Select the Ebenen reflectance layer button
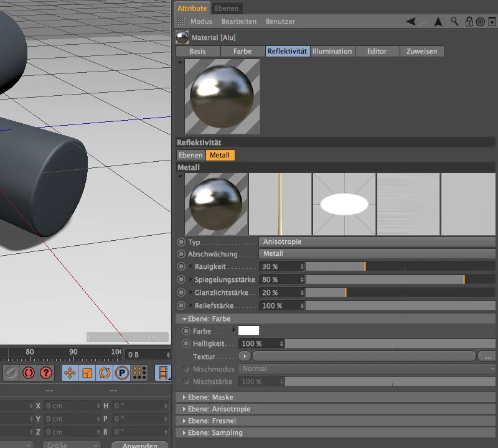Image resolution: width=498 pixels, height=448 pixels. point(191,155)
